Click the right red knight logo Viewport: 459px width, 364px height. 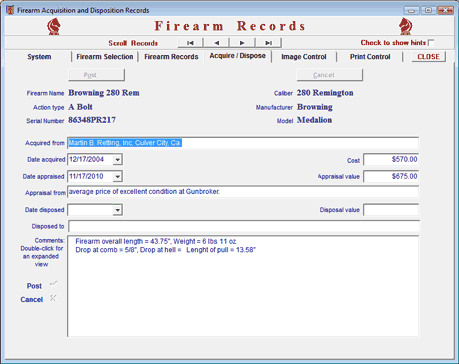coord(406,26)
